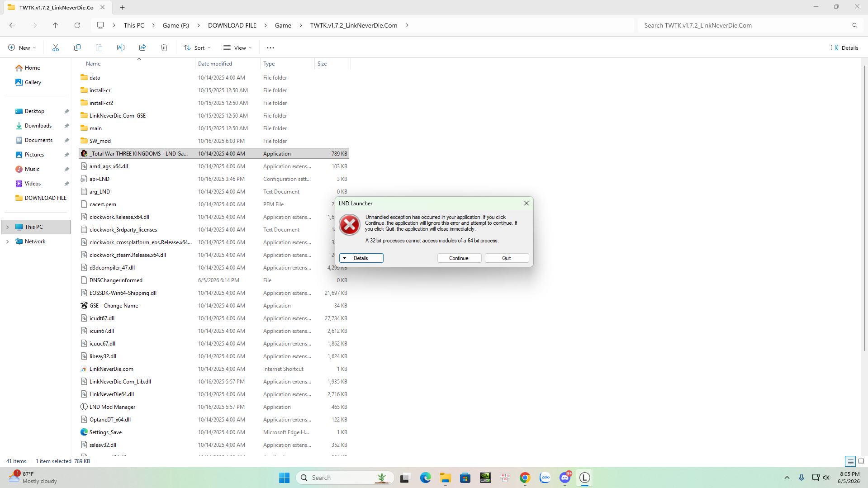Click the Game breadcrumb segment

click(x=283, y=25)
